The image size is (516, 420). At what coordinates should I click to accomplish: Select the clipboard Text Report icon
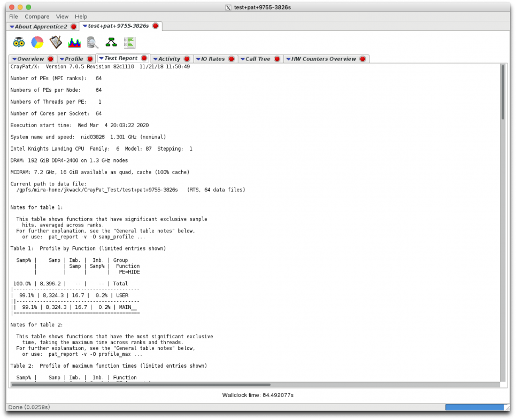(56, 42)
